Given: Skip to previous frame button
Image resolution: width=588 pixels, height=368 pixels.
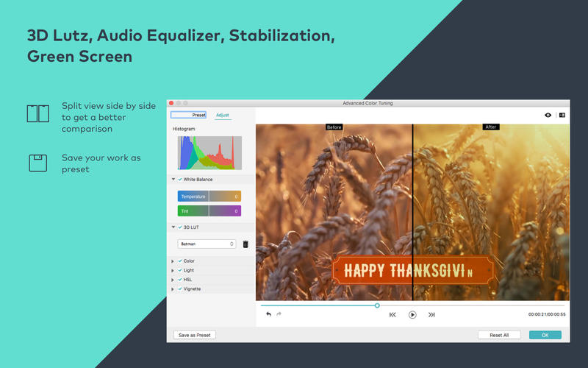Looking at the screenshot, I should [x=392, y=315].
